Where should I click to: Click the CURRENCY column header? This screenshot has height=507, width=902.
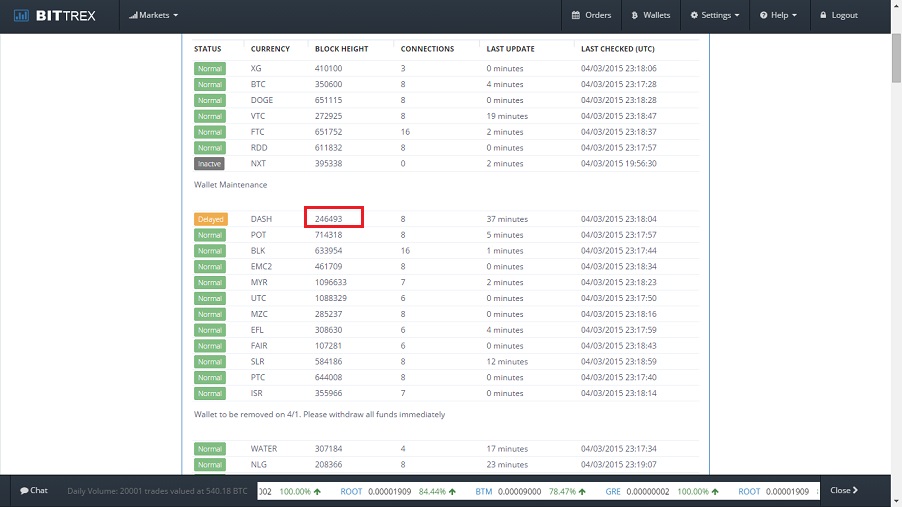(270, 49)
